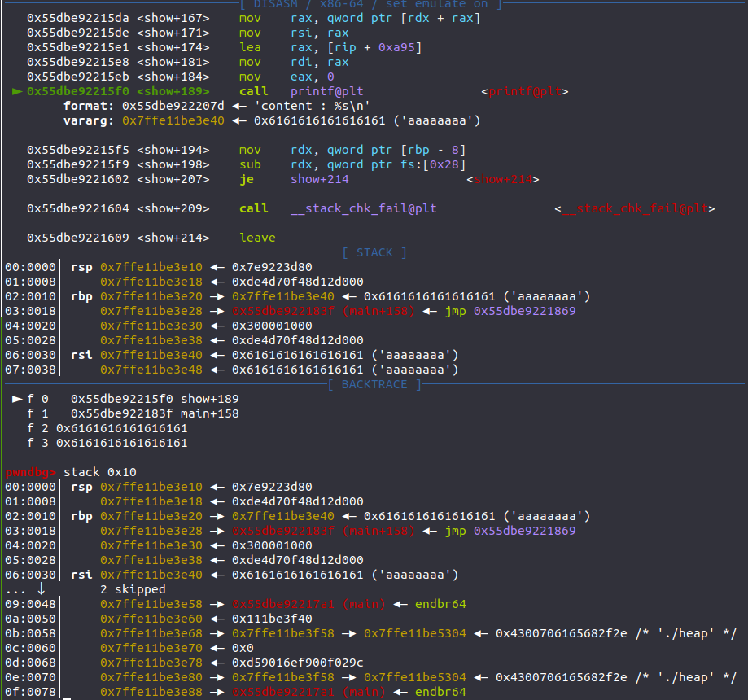Select purple '__stack_chk_fail@plt' call operand
This screenshot has width=748, height=700.
click(x=364, y=208)
